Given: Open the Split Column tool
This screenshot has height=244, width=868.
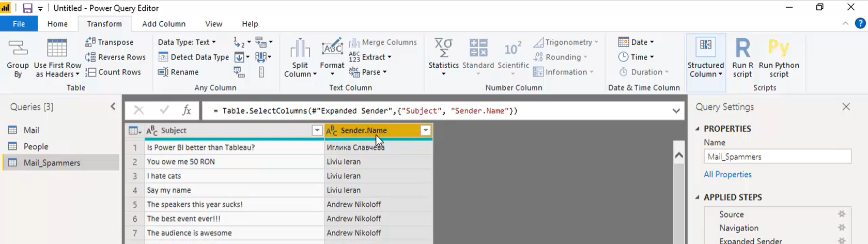Looking at the screenshot, I should (x=300, y=58).
